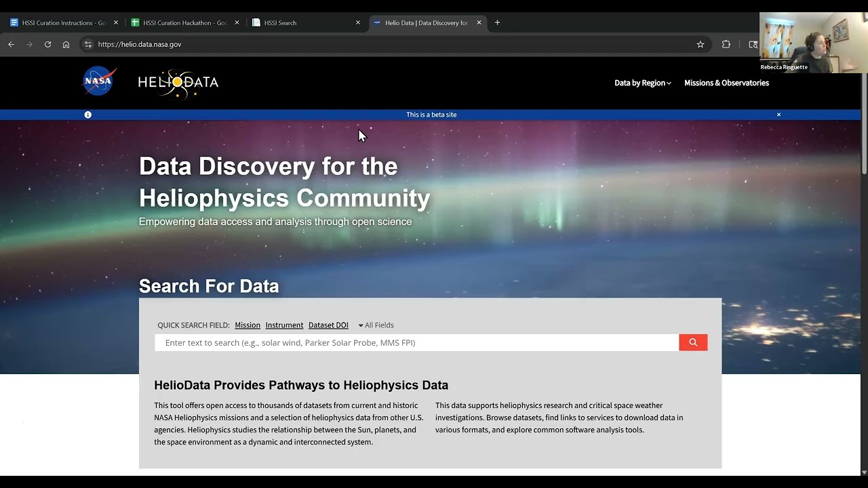Image resolution: width=868 pixels, height=488 pixels.
Task: Open a new browser tab
Action: point(497,22)
